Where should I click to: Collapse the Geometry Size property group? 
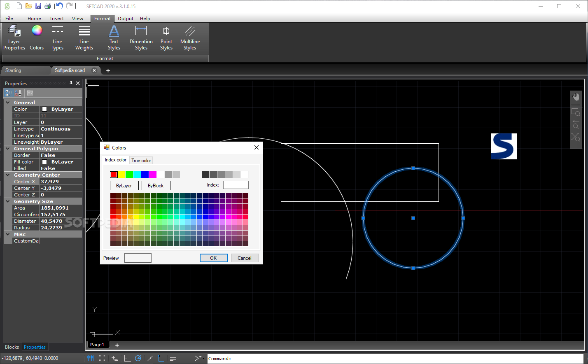click(7, 201)
